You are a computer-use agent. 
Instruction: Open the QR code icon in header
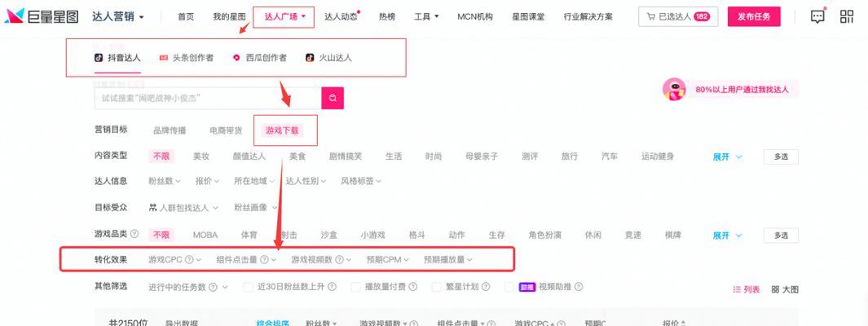[x=847, y=16]
